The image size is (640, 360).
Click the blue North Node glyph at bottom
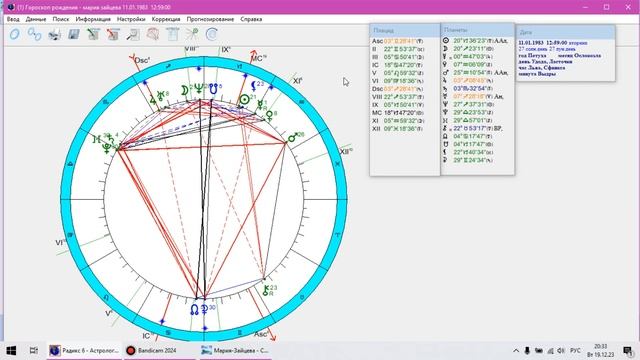(x=194, y=309)
